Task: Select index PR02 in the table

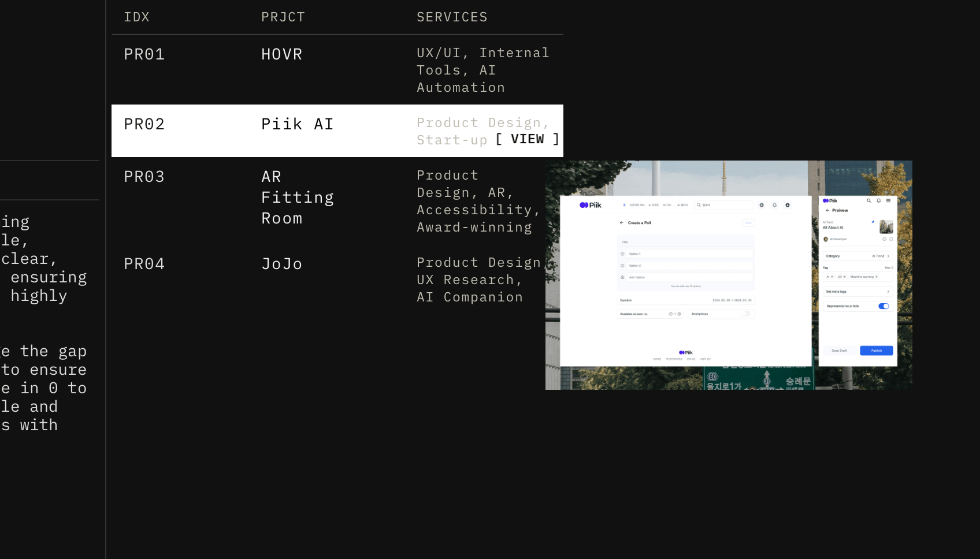Action: click(x=144, y=124)
